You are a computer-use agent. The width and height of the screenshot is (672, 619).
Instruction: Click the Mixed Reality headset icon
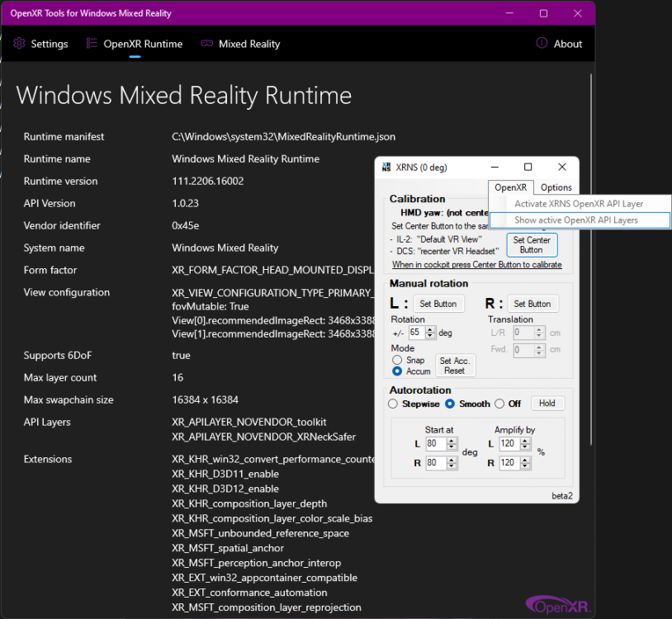point(206,44)
